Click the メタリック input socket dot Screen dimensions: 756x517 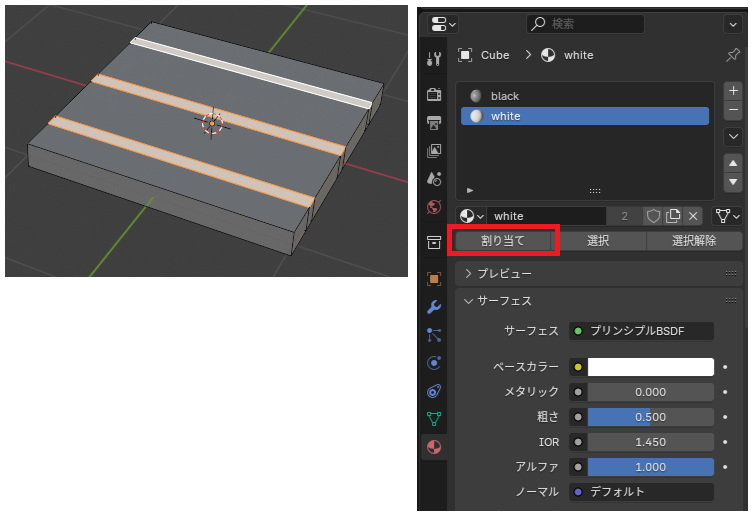point(578,392)
